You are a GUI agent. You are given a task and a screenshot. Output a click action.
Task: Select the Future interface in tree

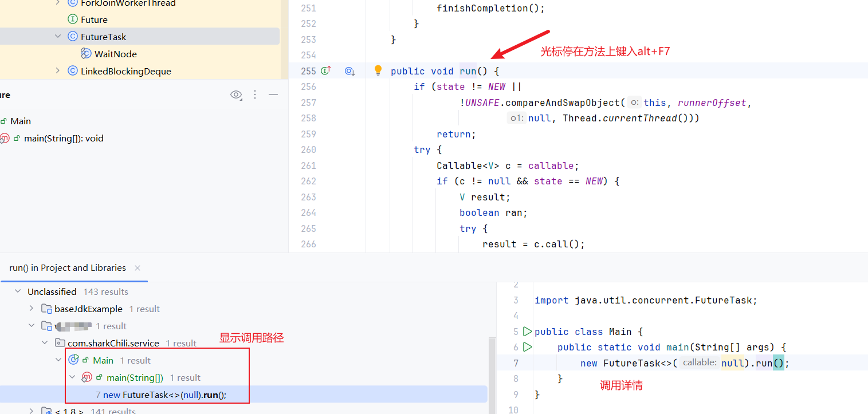coord(94,19)
